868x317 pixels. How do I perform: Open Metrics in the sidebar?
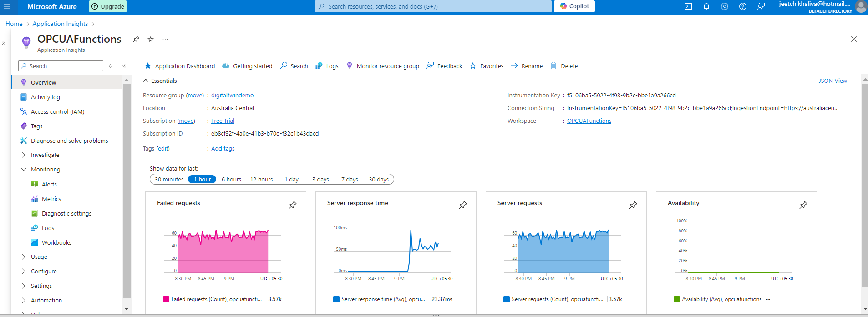(51, 199)
